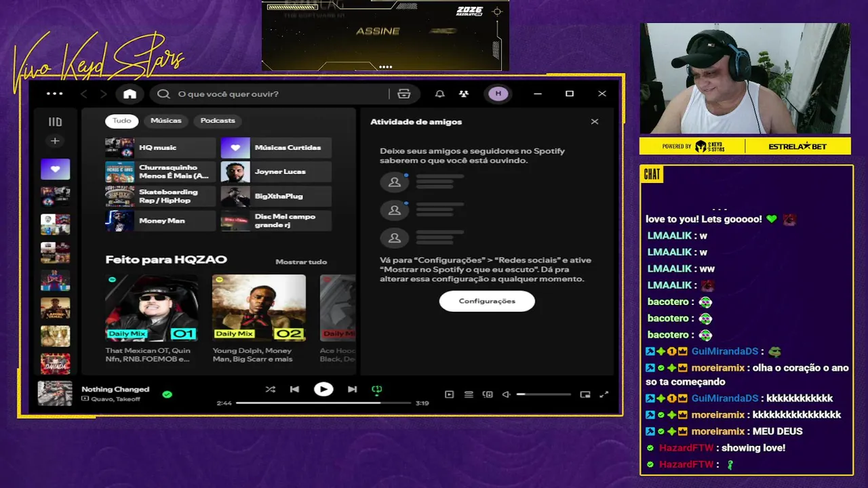Close the 'Atividade de amigos' panel

595,122
